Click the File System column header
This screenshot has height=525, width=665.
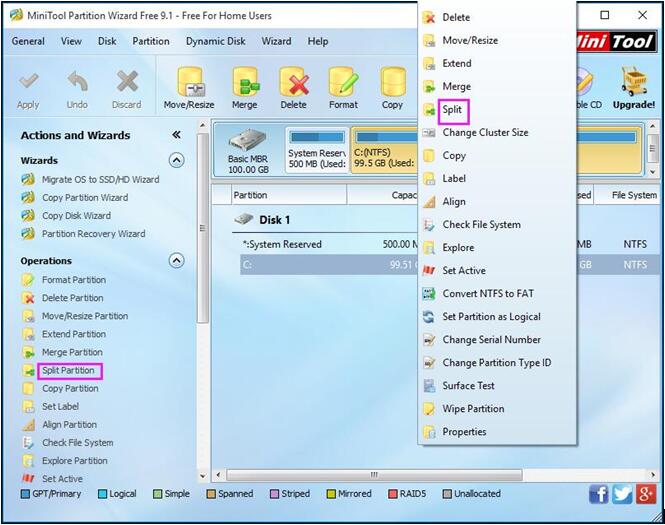point(627,195)
